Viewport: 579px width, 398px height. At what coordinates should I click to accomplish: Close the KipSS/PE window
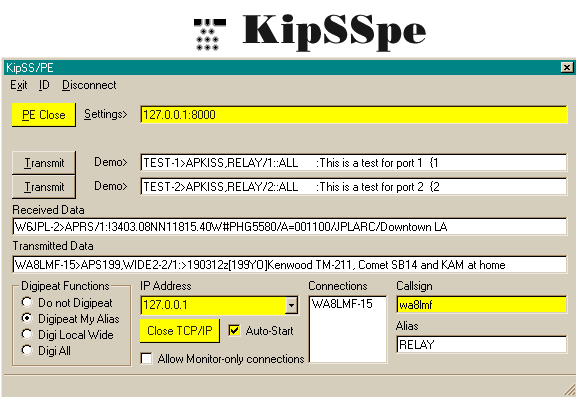click(x=567, y=67)
